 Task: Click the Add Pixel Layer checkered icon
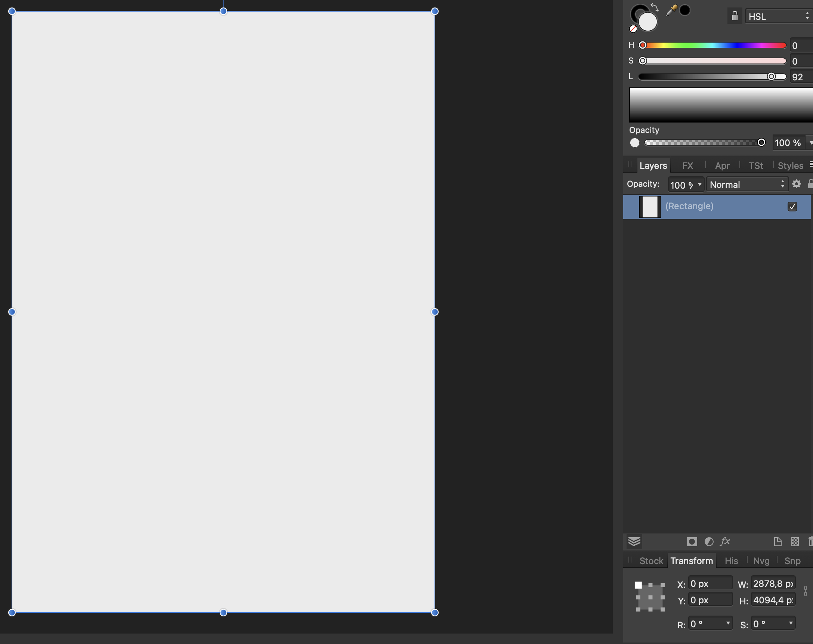(795, 542)
